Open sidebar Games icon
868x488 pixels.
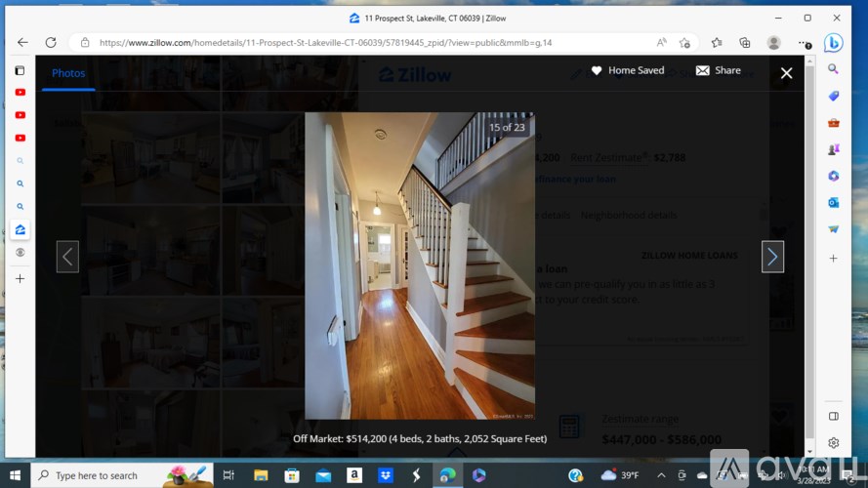[833, 149]
